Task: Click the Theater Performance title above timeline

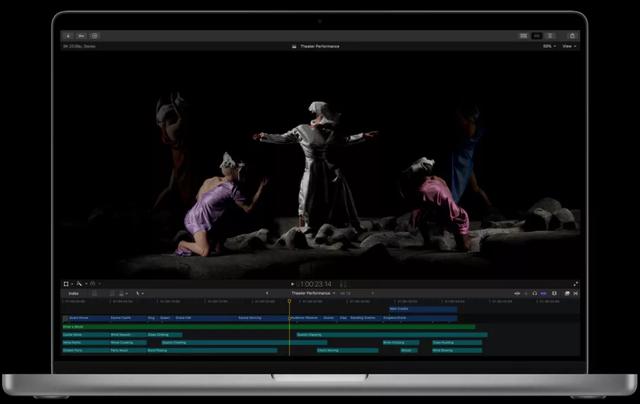Action: tap(311, 293)
